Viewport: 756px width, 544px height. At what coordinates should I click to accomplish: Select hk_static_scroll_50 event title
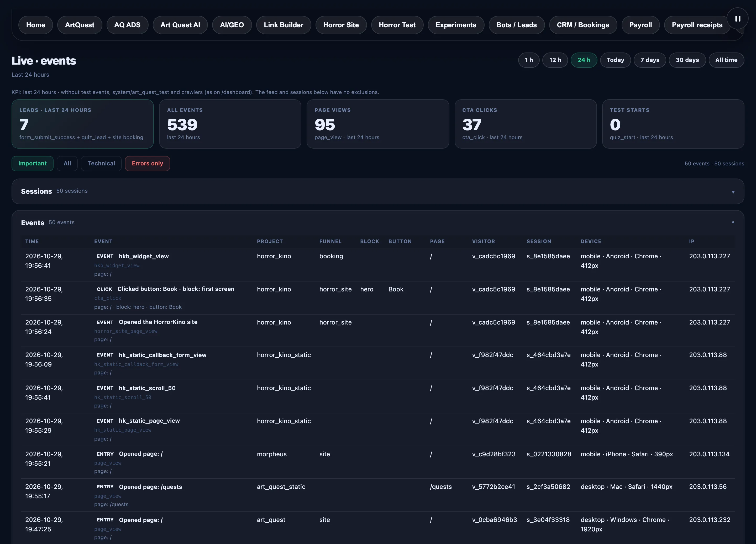click(147, 388)
